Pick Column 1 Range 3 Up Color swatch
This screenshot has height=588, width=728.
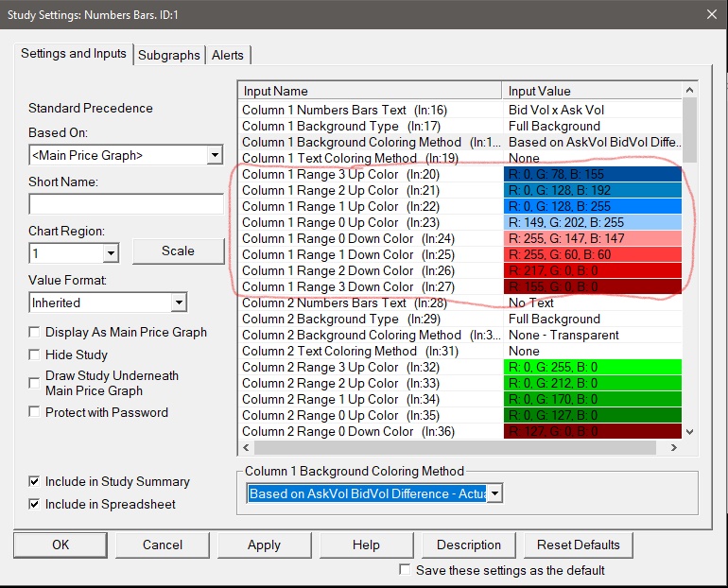pyautogui.click(x=593, y=175)
